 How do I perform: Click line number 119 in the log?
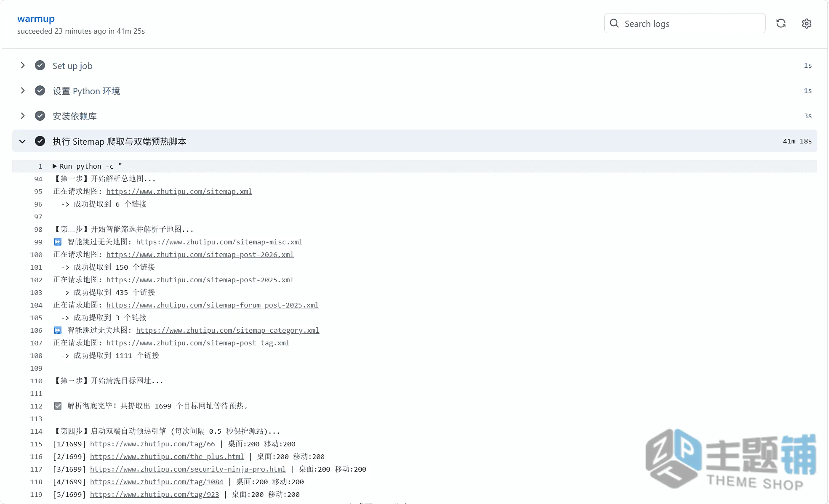click(36, 494)
